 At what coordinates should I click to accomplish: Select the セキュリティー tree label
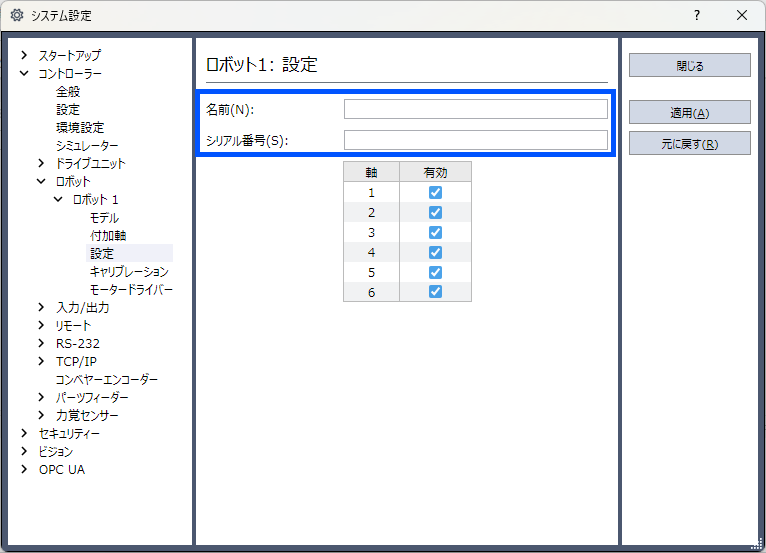click(69, 433)
